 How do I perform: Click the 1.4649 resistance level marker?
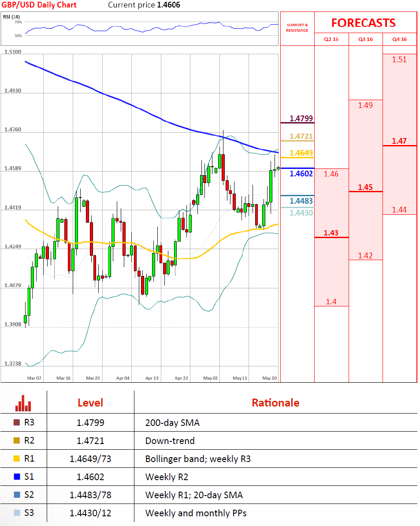tap(301, 153)
